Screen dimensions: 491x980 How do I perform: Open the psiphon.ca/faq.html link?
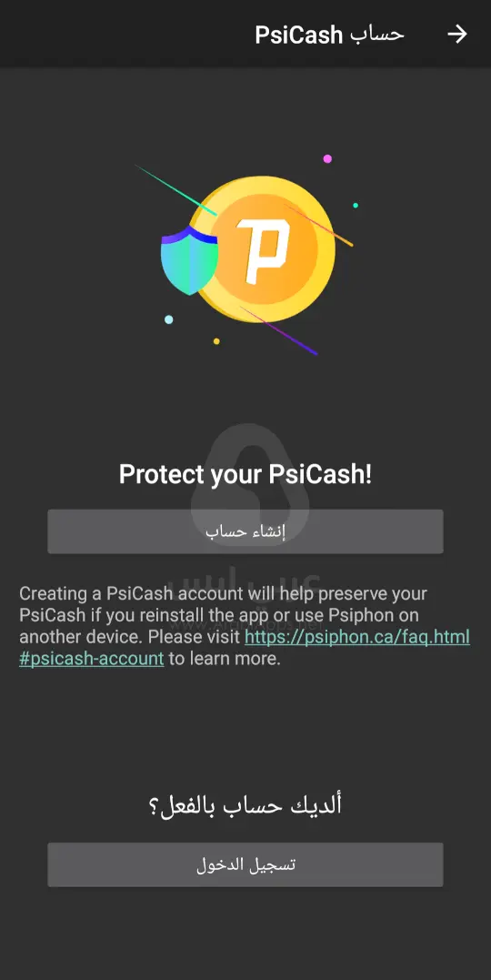click(x=357, y=637)
